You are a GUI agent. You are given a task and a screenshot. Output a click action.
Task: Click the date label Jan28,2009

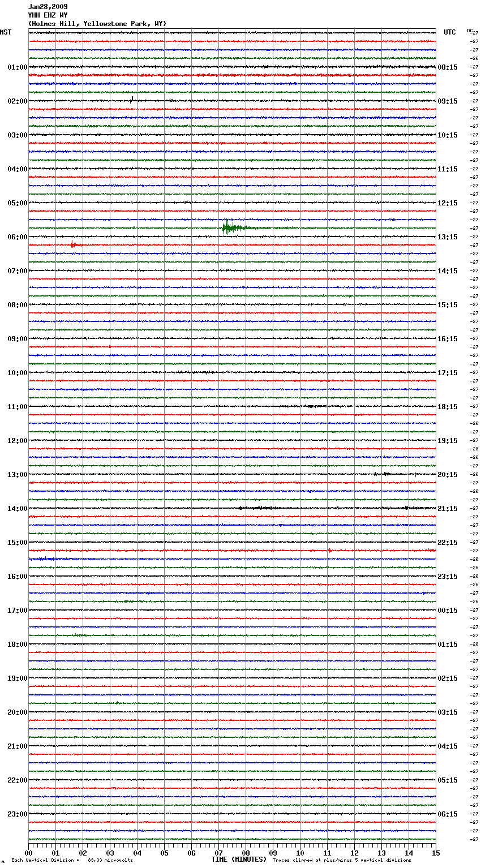tap(48, 7)
